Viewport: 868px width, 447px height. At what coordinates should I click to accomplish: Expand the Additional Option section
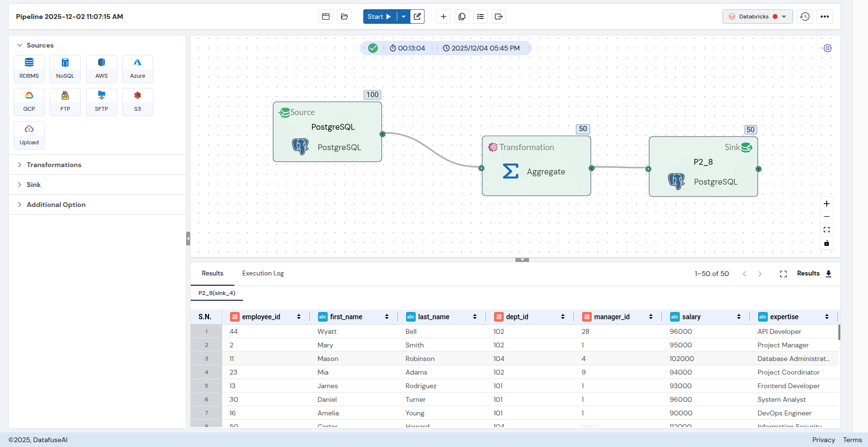(x=56, y=205)
